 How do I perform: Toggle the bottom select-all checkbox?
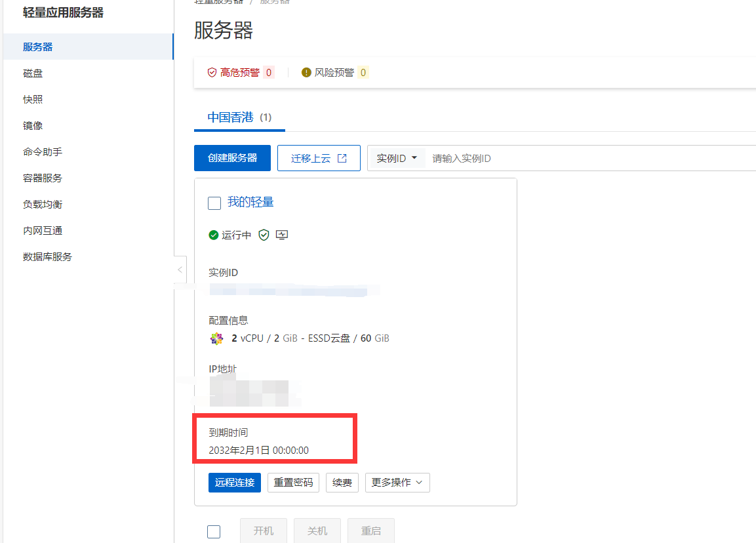click(x=214, y=531)
